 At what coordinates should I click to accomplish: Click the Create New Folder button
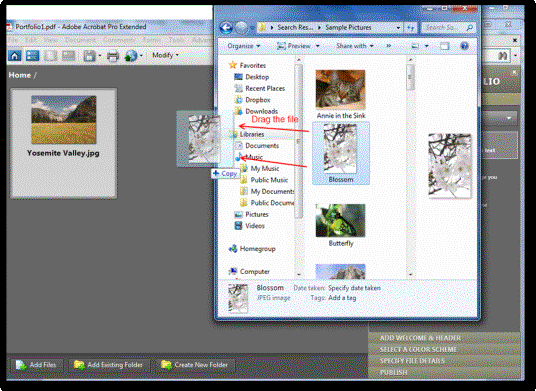(195, 365)
